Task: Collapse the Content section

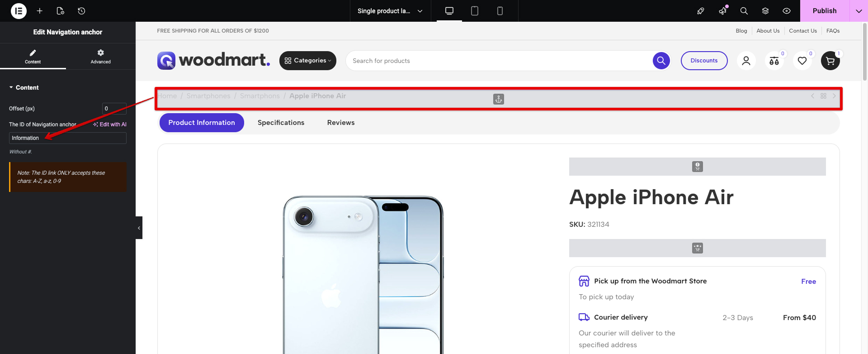Action: coord(24,87)
